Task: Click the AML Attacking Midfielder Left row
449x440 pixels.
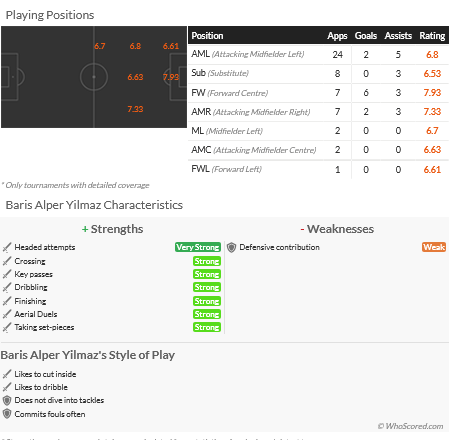Action: click(x=318, y=55)
